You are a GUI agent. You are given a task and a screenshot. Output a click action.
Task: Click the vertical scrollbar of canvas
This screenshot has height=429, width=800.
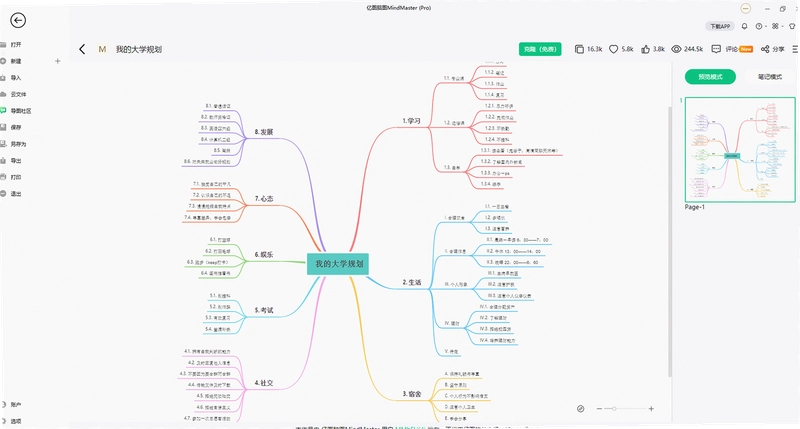(x=669, y=242)
